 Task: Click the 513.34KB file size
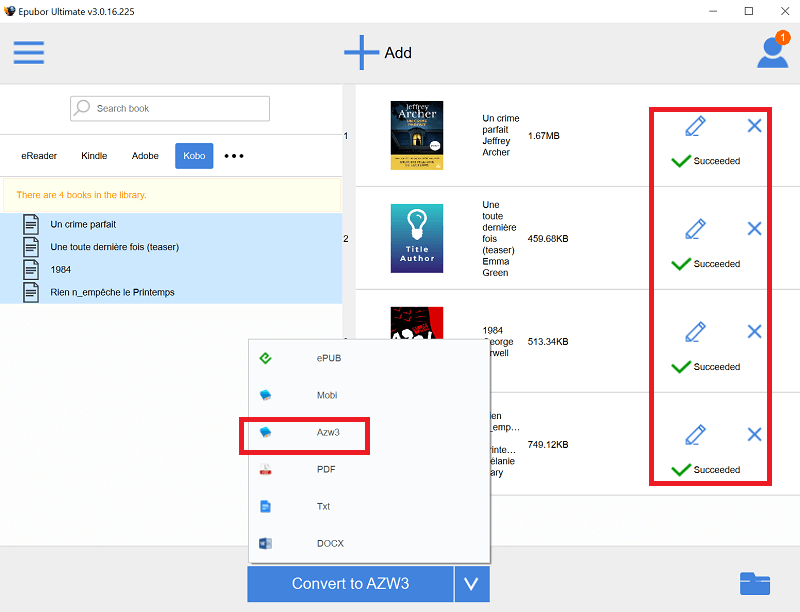(x=548, y=342)
